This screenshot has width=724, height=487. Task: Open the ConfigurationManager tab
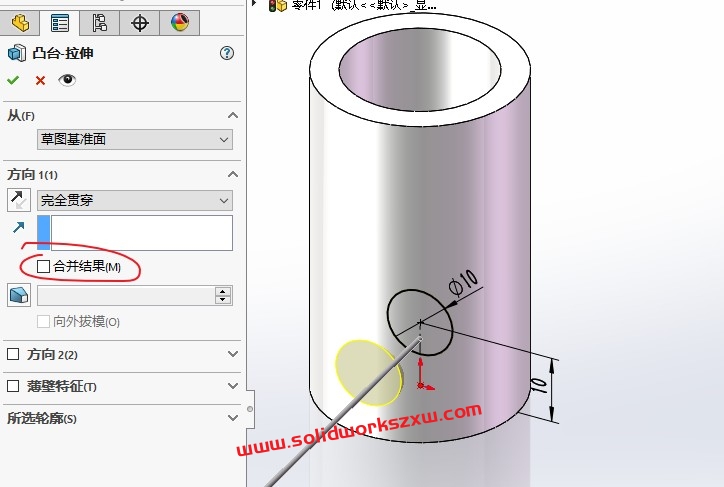tap(99, 23)
